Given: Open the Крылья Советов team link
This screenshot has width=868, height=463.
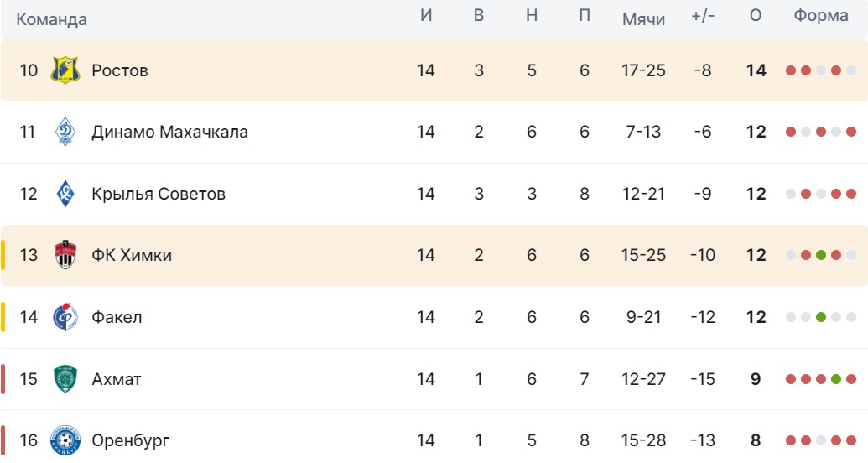Looking at the screenshot, I should click(x=159, y=194).
